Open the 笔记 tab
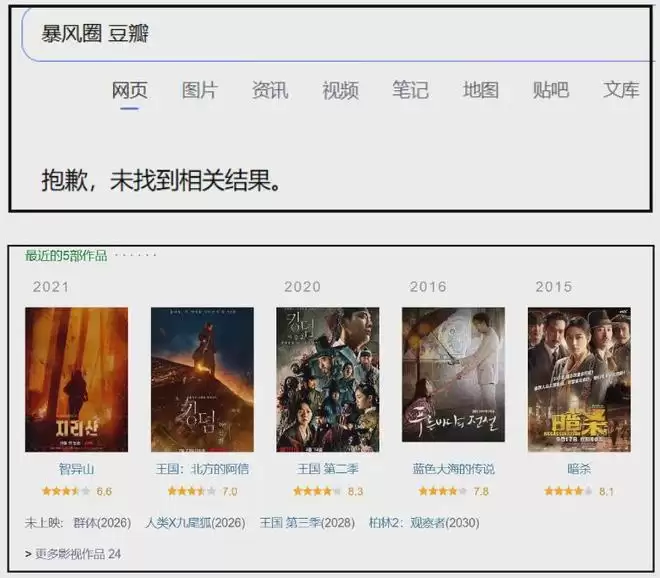Image resolution: width=660 pixels, height=578 pixels. [x=410, y=90]
